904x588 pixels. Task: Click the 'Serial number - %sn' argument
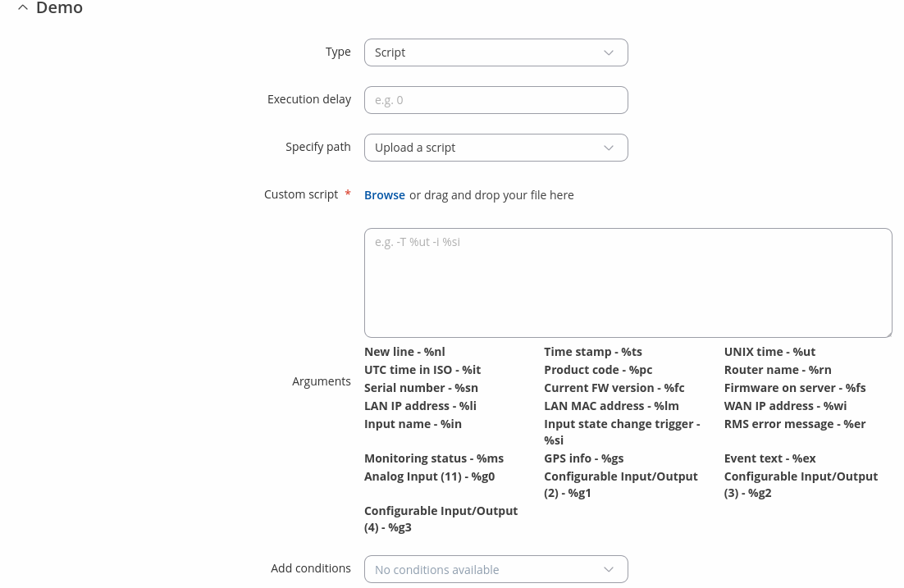421,388
